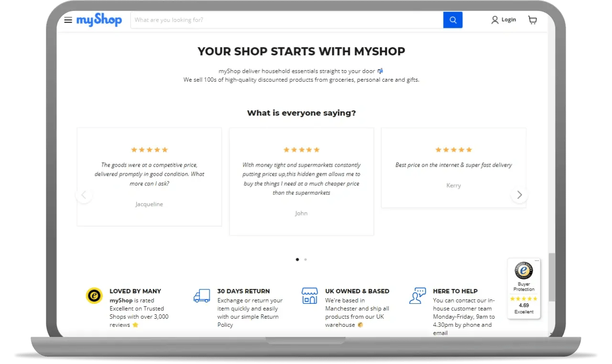The image size is (612, 364).
Task: Click the star rating on Jacqueline's review
Action: tap(149, 150)
